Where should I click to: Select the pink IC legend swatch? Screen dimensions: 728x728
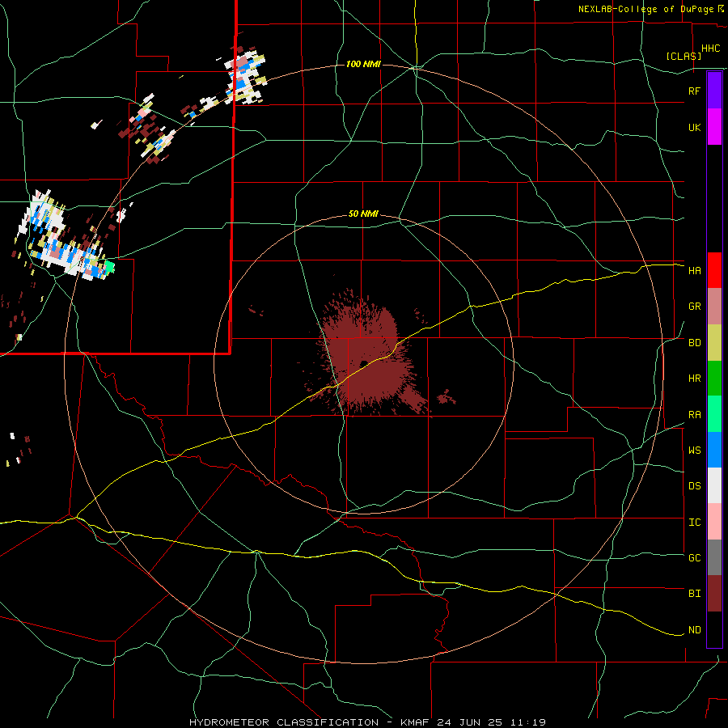pyautogui.click(x=714, y=522)
